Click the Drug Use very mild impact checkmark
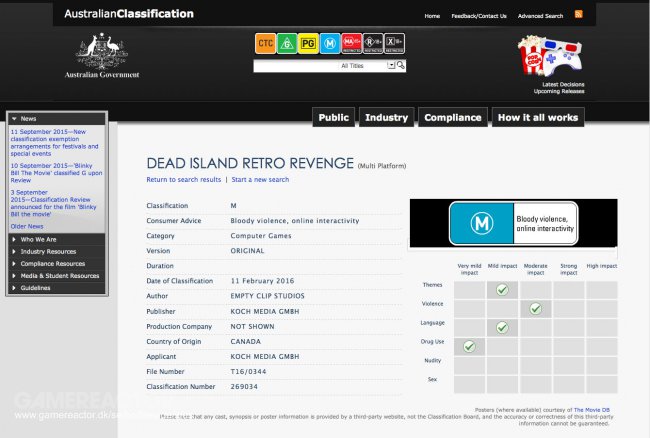 (x=469, y=346)
